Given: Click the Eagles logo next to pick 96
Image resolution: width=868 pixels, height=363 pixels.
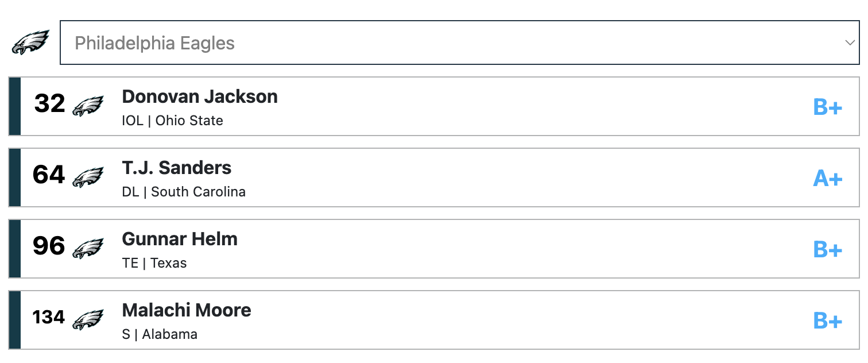Looking at the screenshot, I should (x=88, y=249).
